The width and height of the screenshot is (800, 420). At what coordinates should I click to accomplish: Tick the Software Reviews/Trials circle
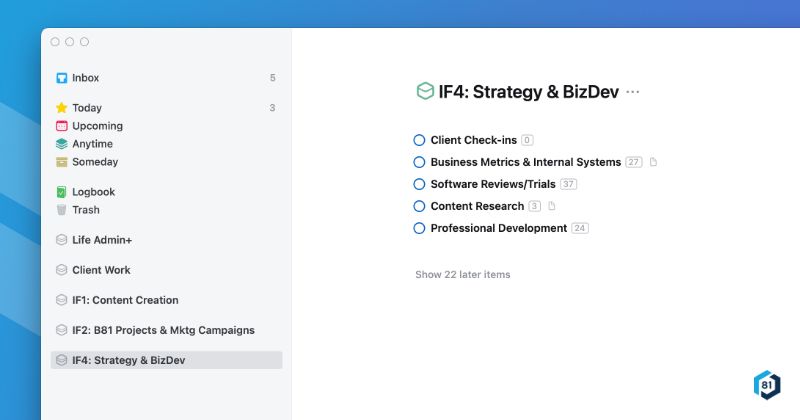420,184
